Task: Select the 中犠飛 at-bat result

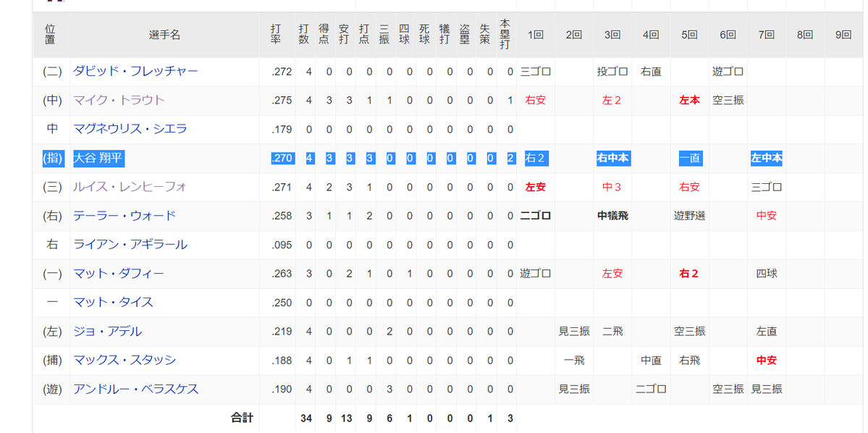Action: 612,216
